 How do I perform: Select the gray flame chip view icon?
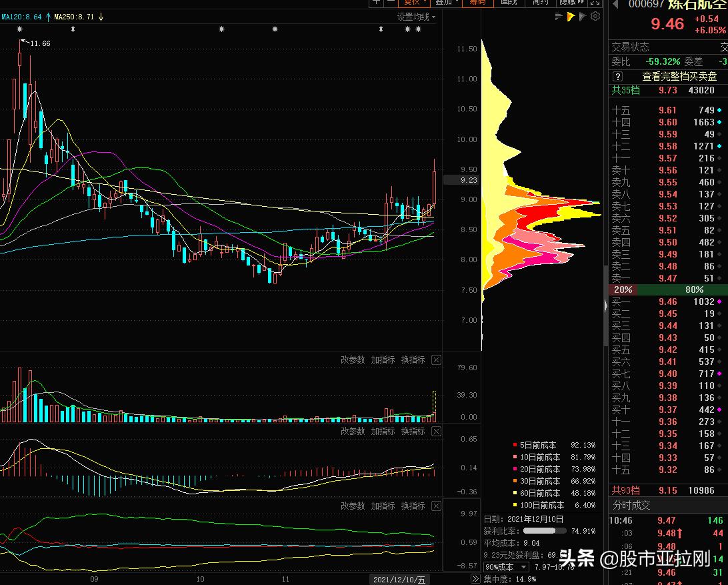coord(582,17)
